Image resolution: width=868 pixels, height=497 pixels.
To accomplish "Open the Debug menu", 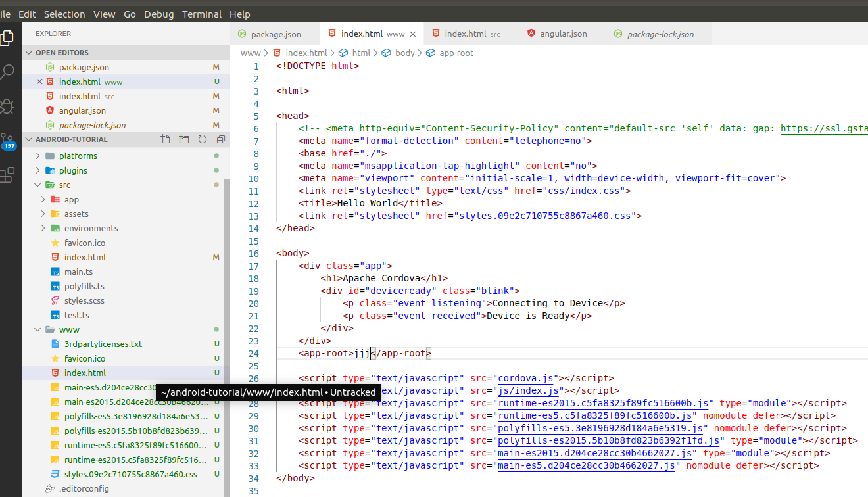I will (159, 14).
